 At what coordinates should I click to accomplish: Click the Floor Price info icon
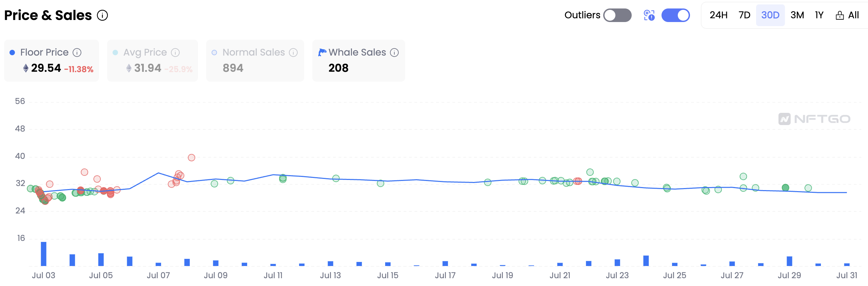tap(77, 53)
